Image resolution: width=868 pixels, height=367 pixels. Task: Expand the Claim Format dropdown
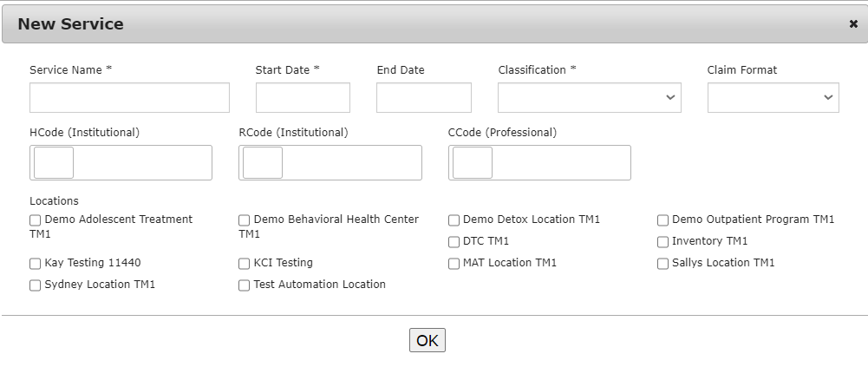(x=773, y=98)
